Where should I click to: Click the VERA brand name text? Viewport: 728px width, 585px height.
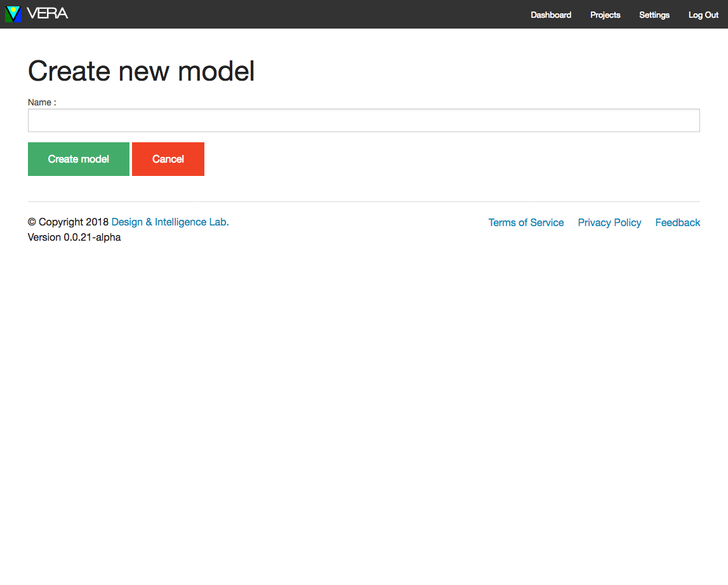click(48, 13)
